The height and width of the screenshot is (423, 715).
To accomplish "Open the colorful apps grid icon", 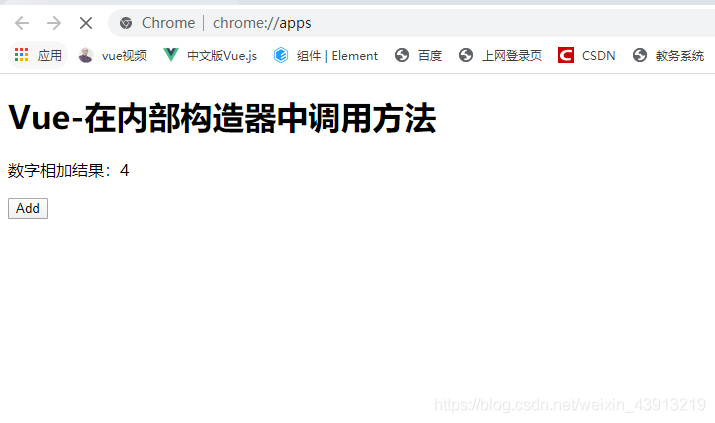I will (x=21, y=55).
